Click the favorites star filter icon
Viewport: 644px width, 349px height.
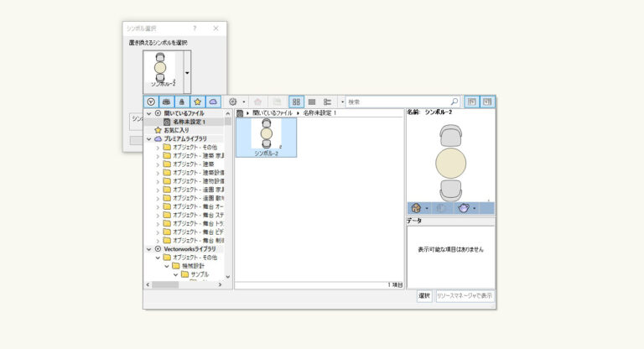[x=198, y=102]
